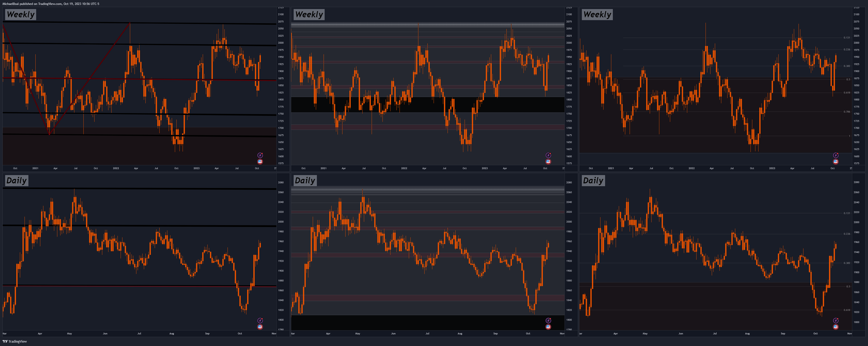The image size is (868, 346).
Task: Click the 1920 price label on the Fibonacci Daily chart
Action: click(x=856, y=262)
